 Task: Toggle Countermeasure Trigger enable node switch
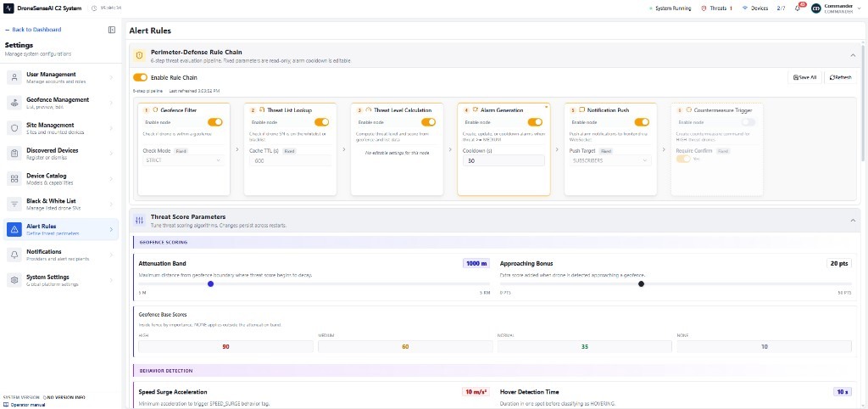tap(748, 122)
